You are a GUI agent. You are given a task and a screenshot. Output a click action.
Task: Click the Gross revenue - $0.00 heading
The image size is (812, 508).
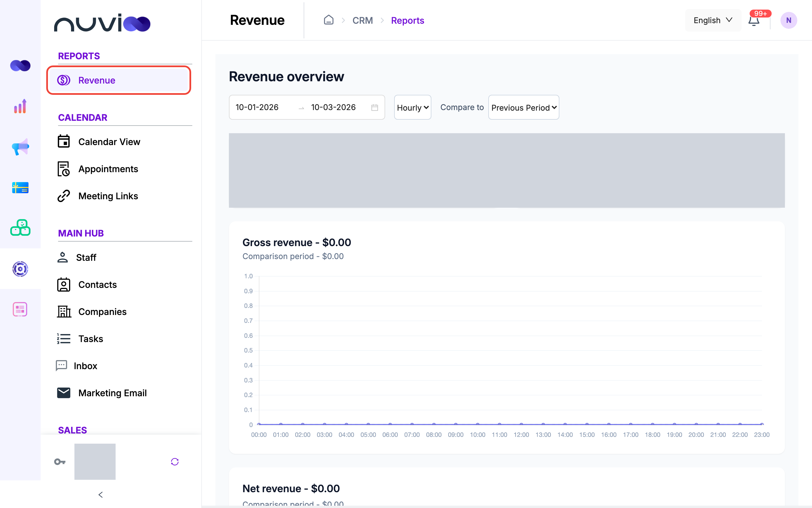pos(297,242)
